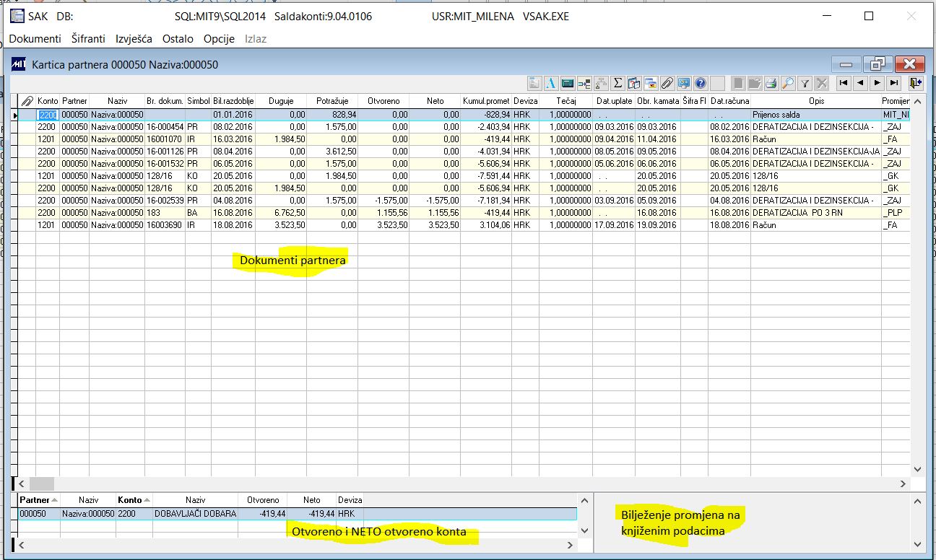Click the monitor screen toolbar icon
The image size is (936, 560).
coord(685,83)
